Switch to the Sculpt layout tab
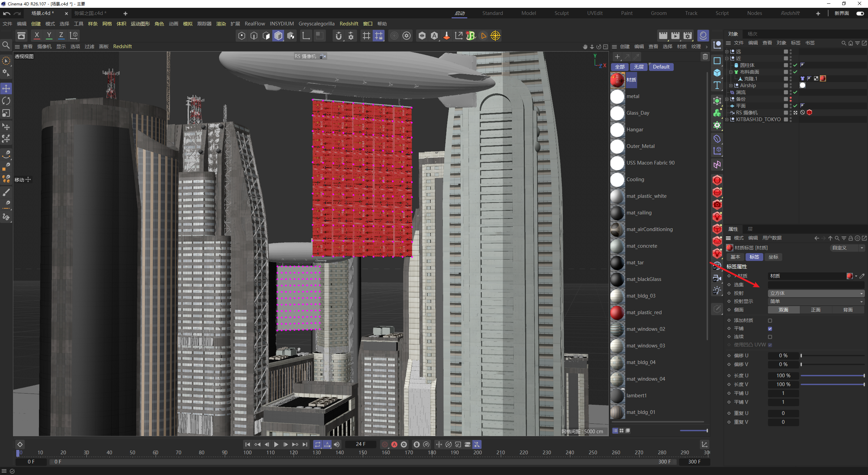The height and width of the screenshot is (475, 868). click(561, 13)
